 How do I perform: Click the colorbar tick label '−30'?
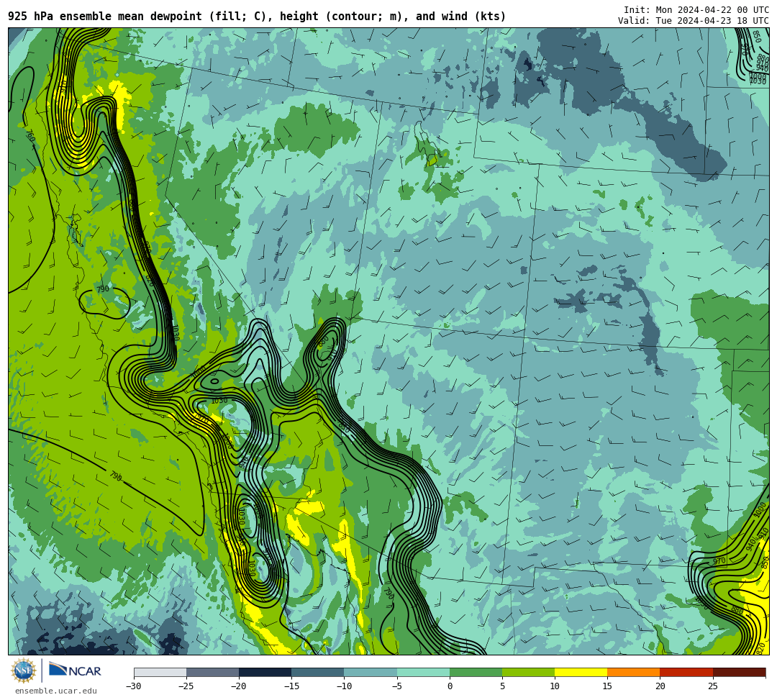[x=134, y=686]
